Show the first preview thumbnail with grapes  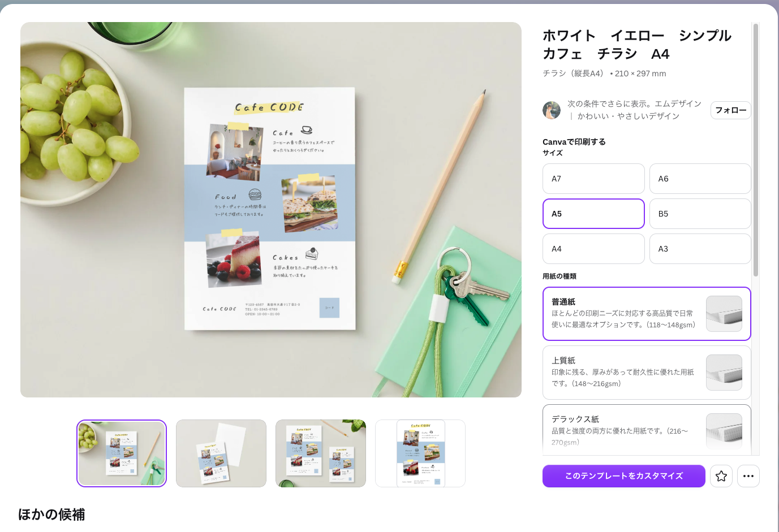click(x=122, y=453)
